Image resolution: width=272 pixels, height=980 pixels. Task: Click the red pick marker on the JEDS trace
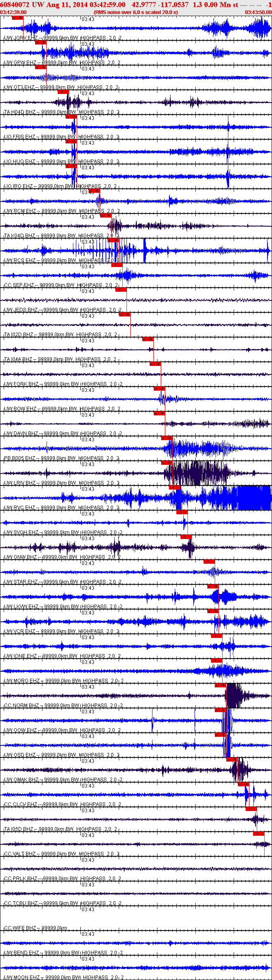click(121, 290)
